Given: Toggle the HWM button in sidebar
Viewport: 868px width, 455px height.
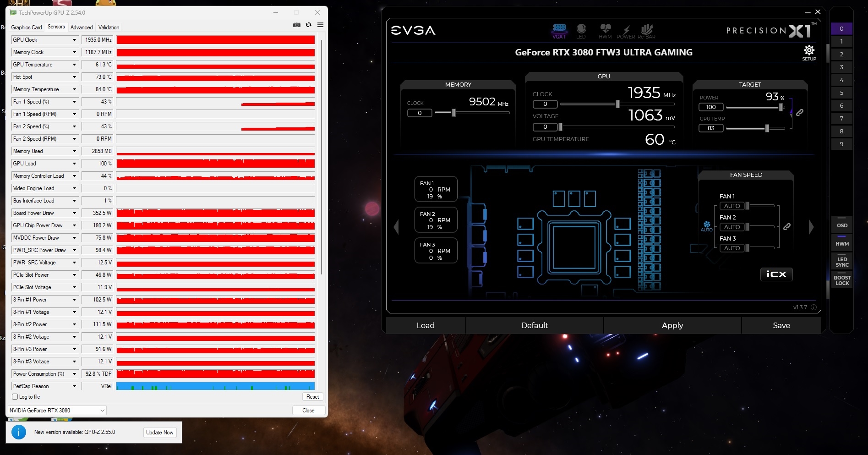Looking at the screenshot, I should click(x=842, y=243).
